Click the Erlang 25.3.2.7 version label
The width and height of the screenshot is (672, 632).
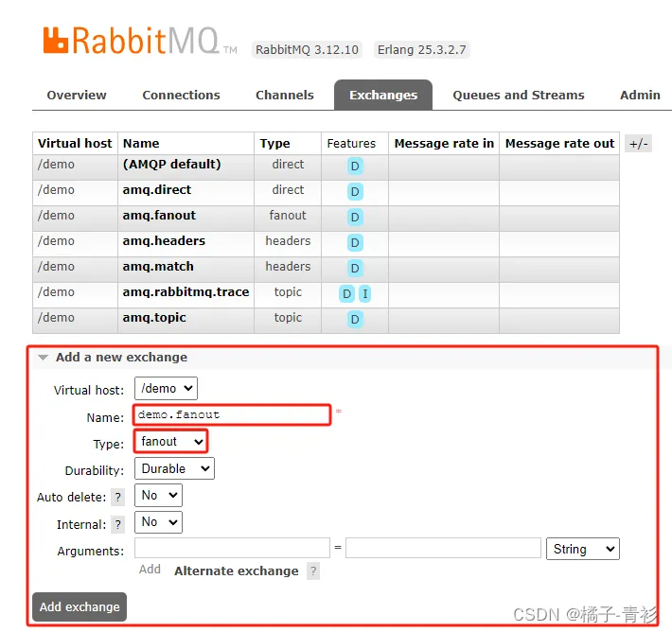[422, 50]
